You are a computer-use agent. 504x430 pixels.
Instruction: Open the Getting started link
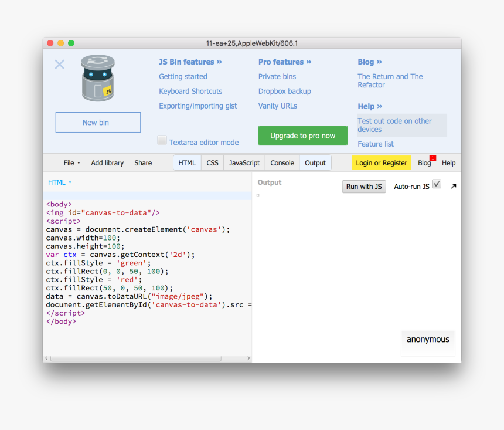(x=183, y=77)
